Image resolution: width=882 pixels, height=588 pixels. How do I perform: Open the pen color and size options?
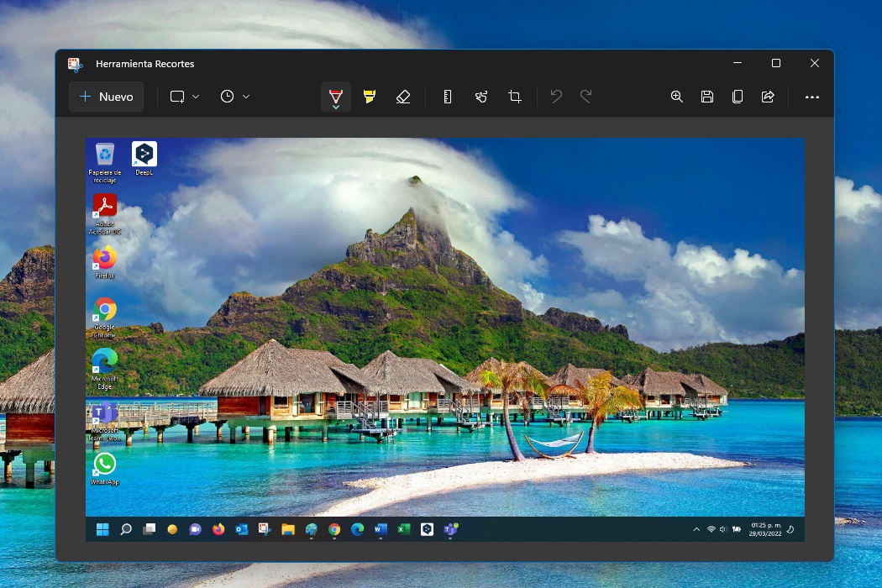[336, 108]
